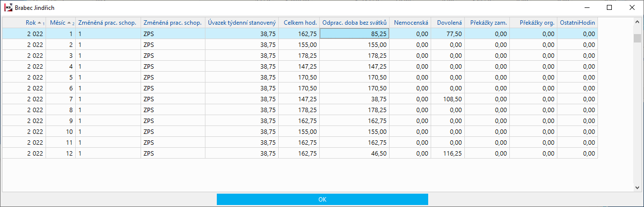Click the vertical scrollbar thumb
Image resolution: width=644 pixels, height=207 pixels.
pos(637,39)
